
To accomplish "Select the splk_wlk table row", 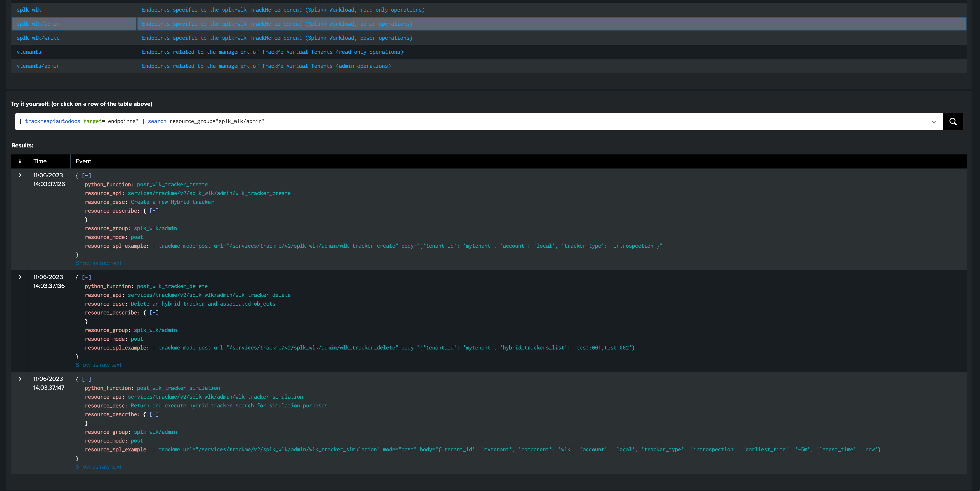I will [x=489, y=10].
